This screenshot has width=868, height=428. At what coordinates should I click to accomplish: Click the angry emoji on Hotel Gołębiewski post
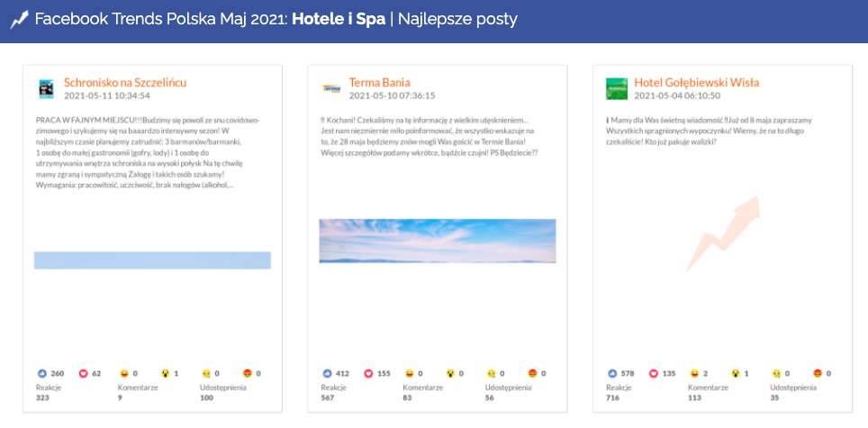coord(818,373)
